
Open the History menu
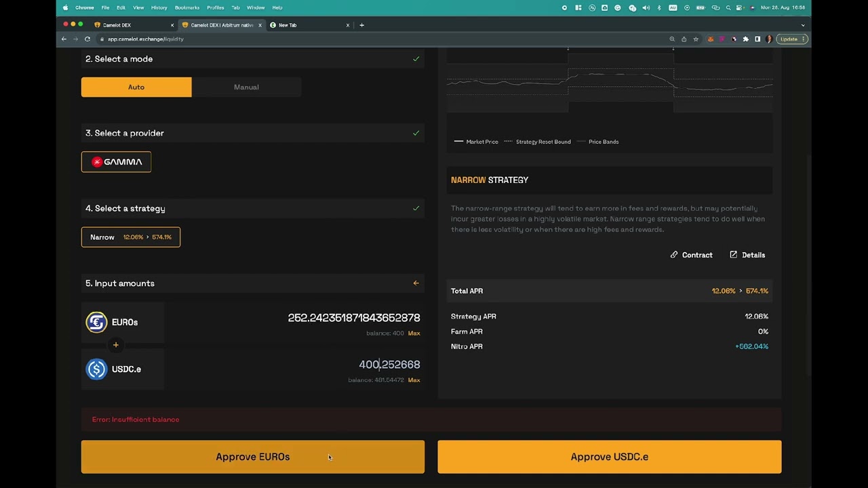pyautogui.click(x=159, y=7)
